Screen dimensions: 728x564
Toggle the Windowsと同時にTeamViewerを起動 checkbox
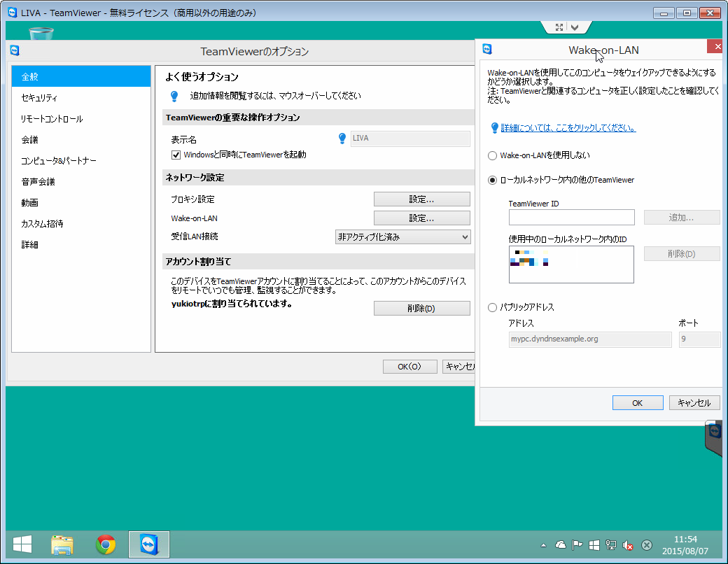pyautogui.click(x=176, y=155)
